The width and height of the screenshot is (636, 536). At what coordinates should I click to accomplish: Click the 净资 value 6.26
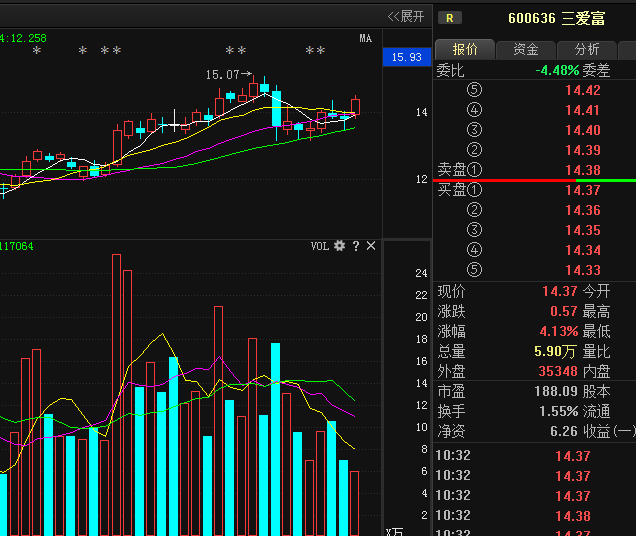pos(564,431)
